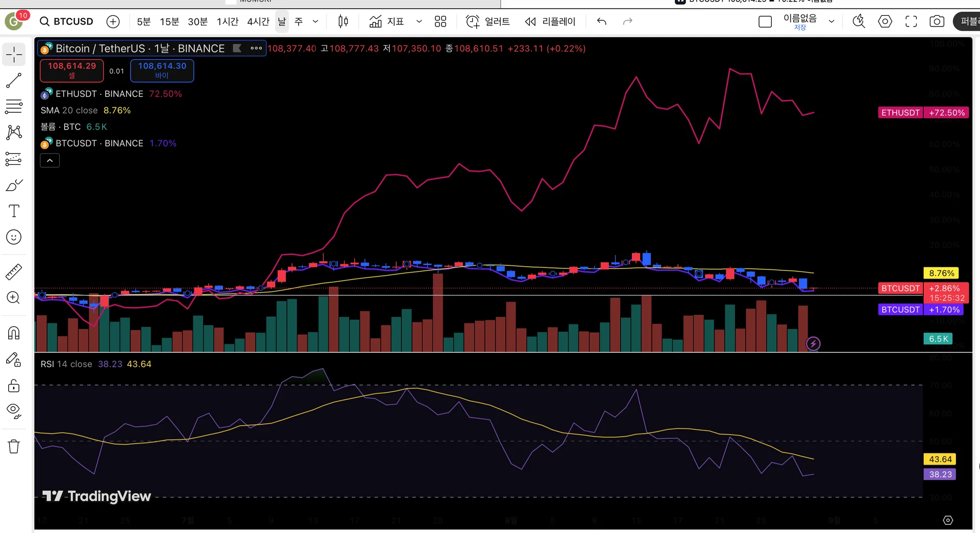Open chart settings hexagon icon
The image size is (980, 533).
(885, 21)
